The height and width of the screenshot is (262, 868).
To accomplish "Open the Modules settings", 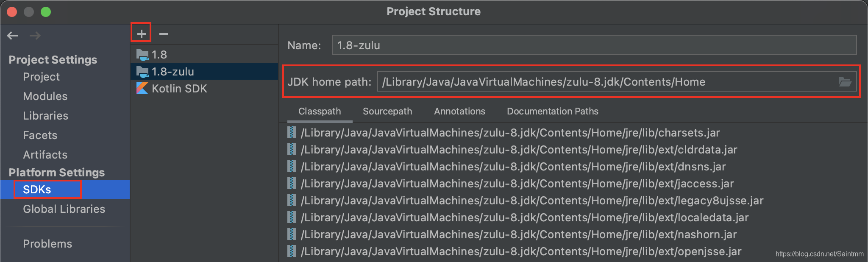I will tap(45, 96).
